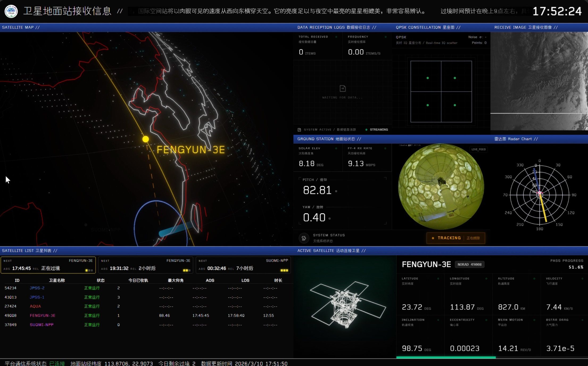Click the waiting-for-data file icon

click(343, 88)
